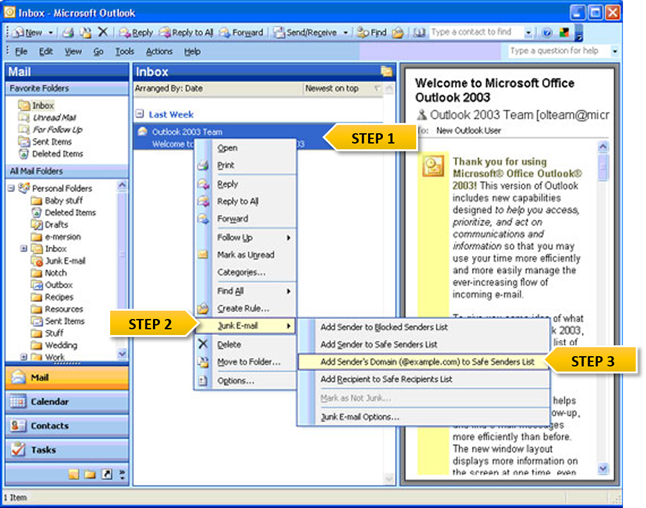Viewport: 646px width, 508px height.
Task: Open the Actions menu
Action: [x=159, y=52]
